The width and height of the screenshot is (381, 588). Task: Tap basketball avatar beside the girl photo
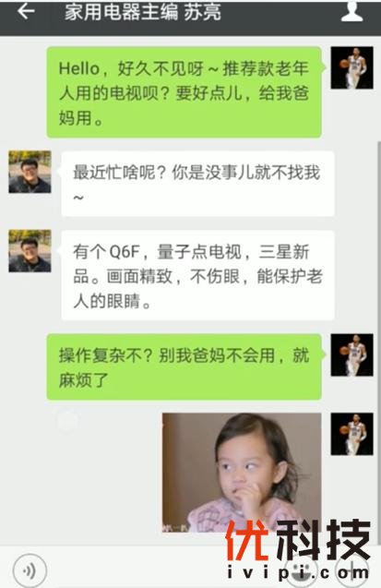[351, 434]
